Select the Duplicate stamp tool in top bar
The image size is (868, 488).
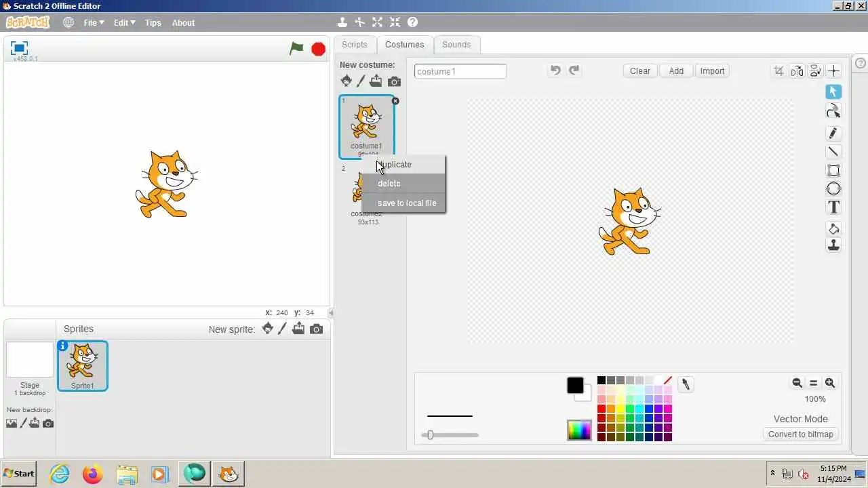342,22
